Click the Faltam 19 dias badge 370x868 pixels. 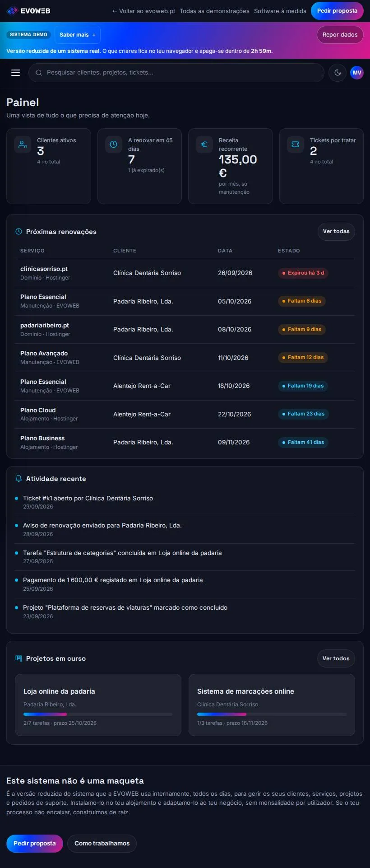[303, 386]
